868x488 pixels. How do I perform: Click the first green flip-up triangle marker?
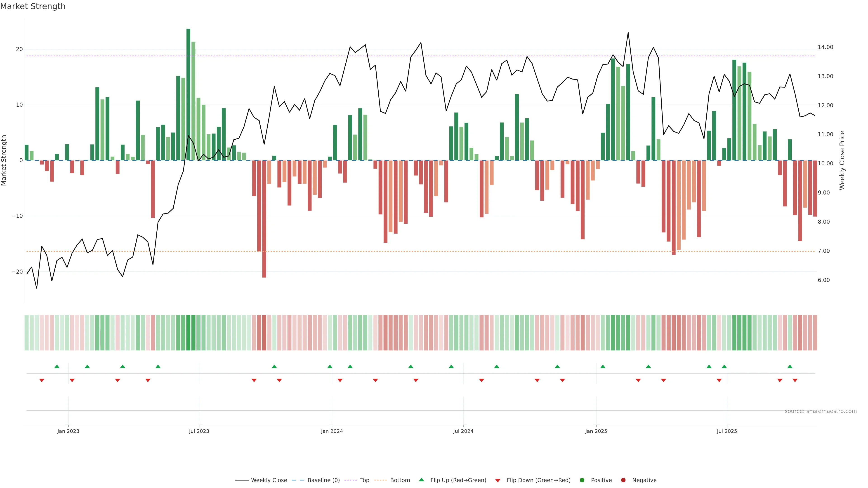click(57, 366)
